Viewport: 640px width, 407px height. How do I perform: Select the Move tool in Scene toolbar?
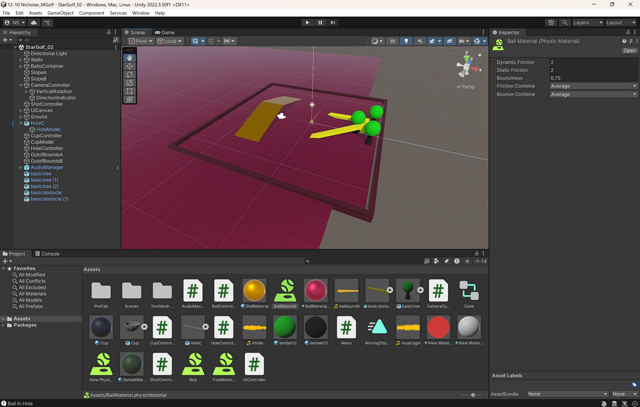point(129,66)
